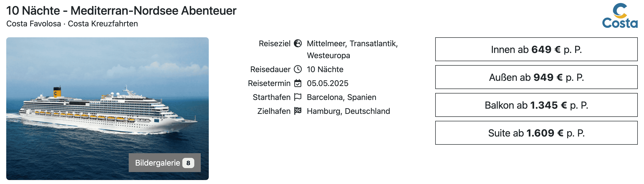Viewport: 644px width, 184px height.
Task: Open the Bildergalerie photo gallery
Action: [x=157, y=163]
